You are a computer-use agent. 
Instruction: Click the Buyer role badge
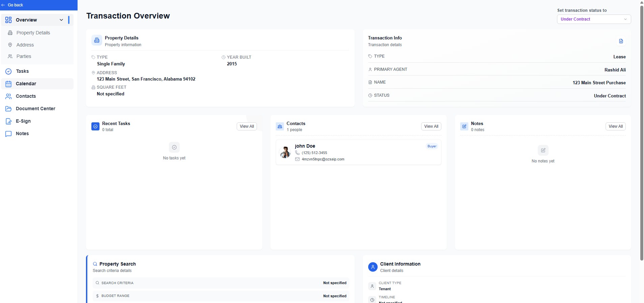coord(432,146)
